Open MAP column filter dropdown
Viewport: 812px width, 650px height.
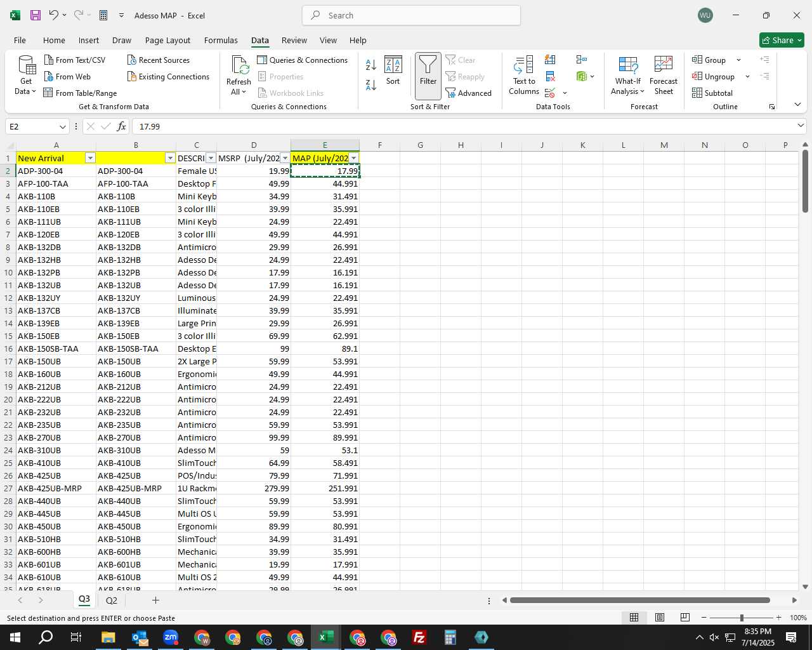(354, 158)
